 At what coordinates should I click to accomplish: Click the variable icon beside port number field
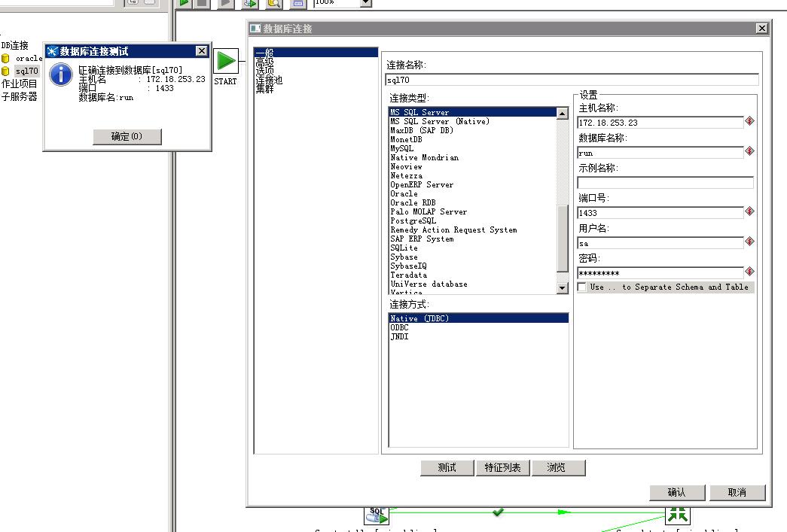coord(749,211)
